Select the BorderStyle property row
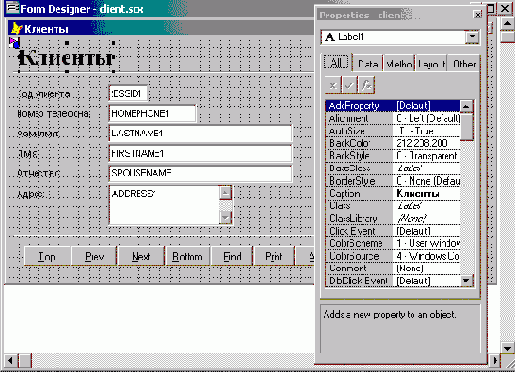 (x=393, y=181)
